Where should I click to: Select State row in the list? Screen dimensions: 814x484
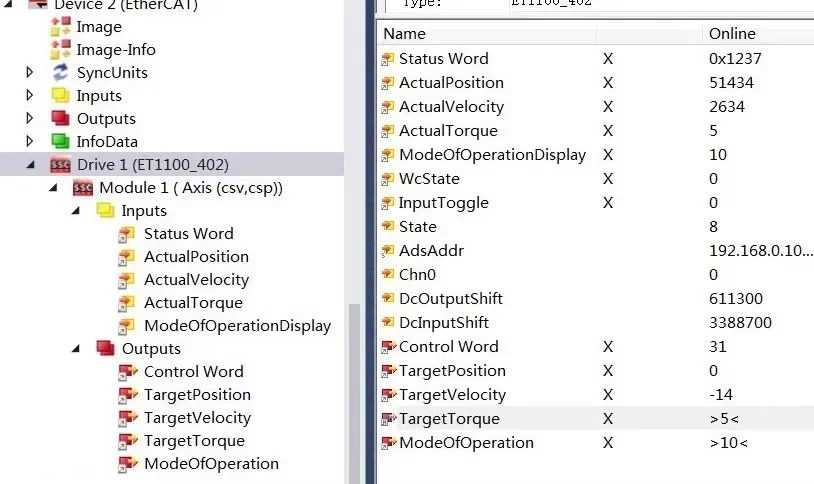tap(596, 226)
